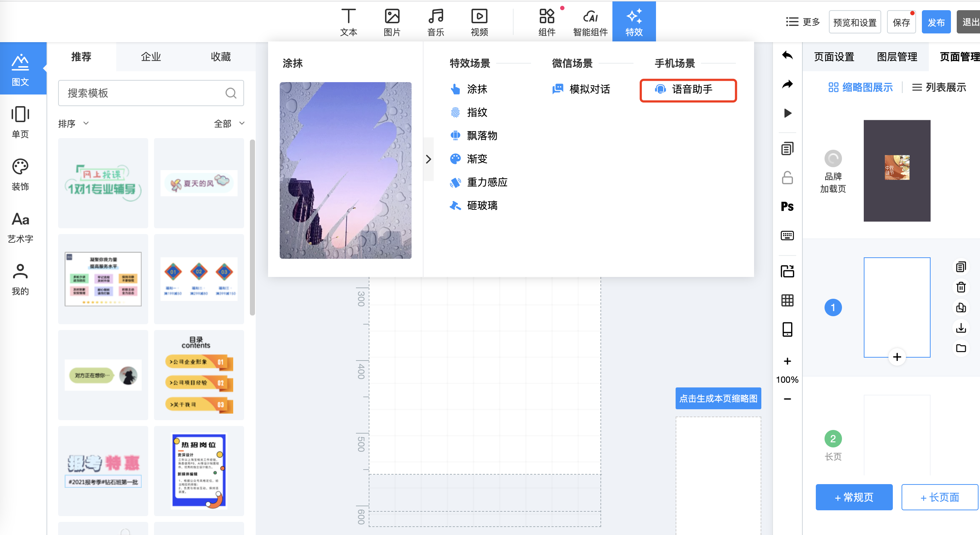
Task: Select the 渐变 gradient effect
Action: 468,159
